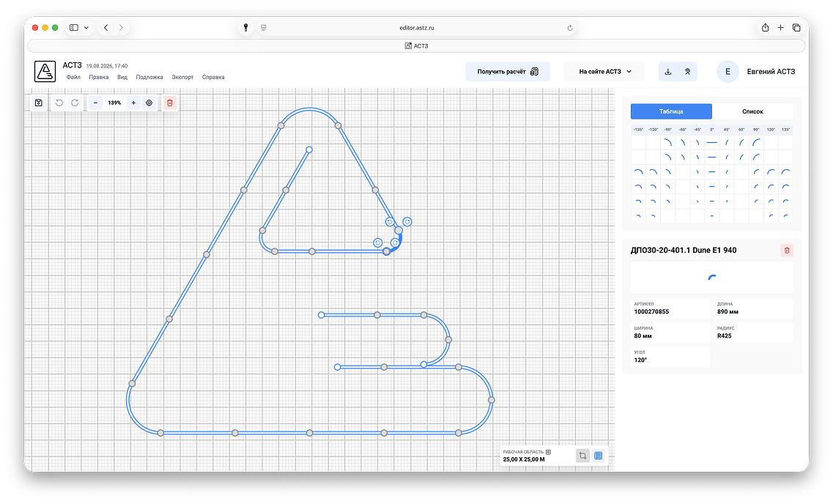Click the password key icon in Safari

pyautogui.click(x=245, y=28)
